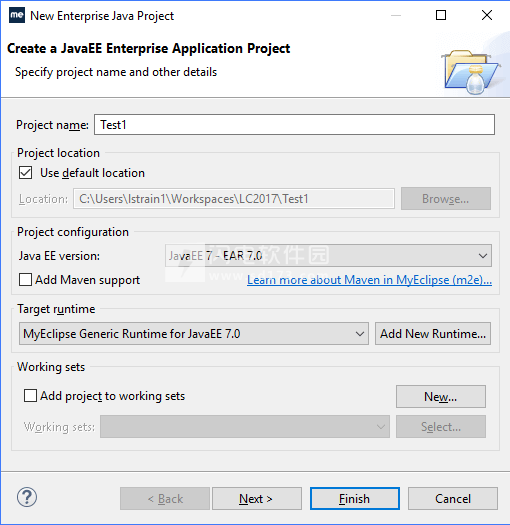Screen dimensions: 510x525
Task: Click the Next button
Action: (257, 499)
